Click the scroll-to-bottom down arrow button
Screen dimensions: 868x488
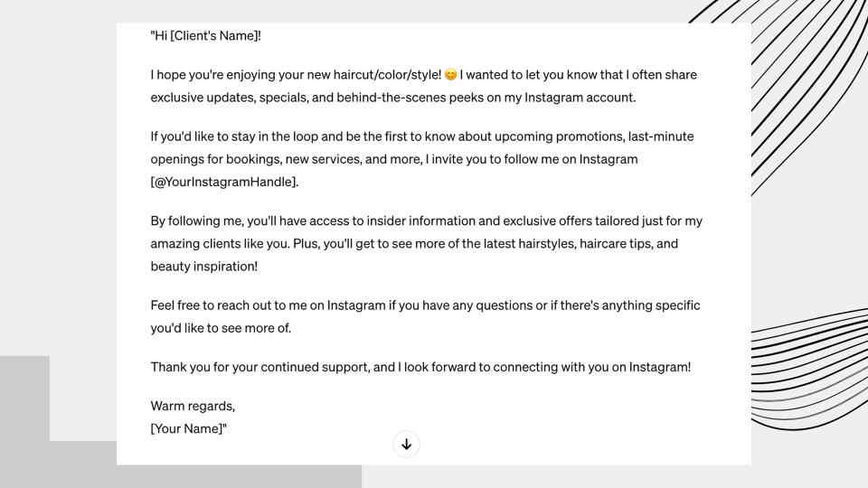(x=406, y=445)
